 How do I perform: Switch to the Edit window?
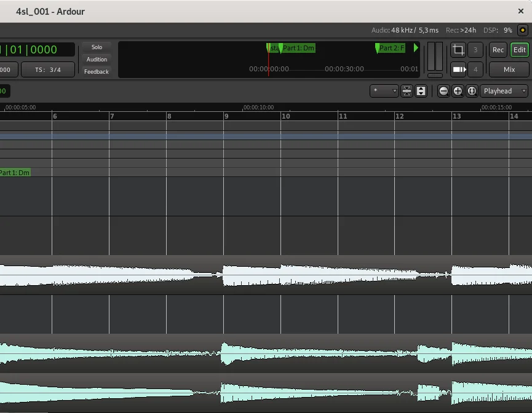520,50
